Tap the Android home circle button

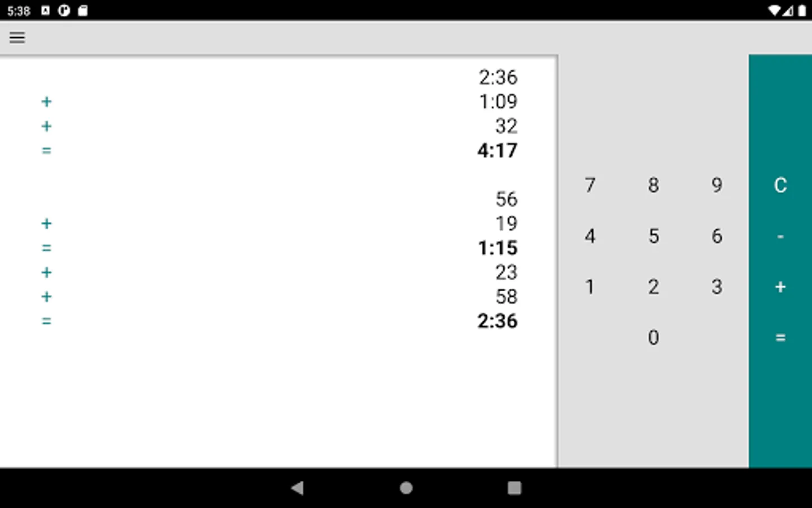click(406, 488)
